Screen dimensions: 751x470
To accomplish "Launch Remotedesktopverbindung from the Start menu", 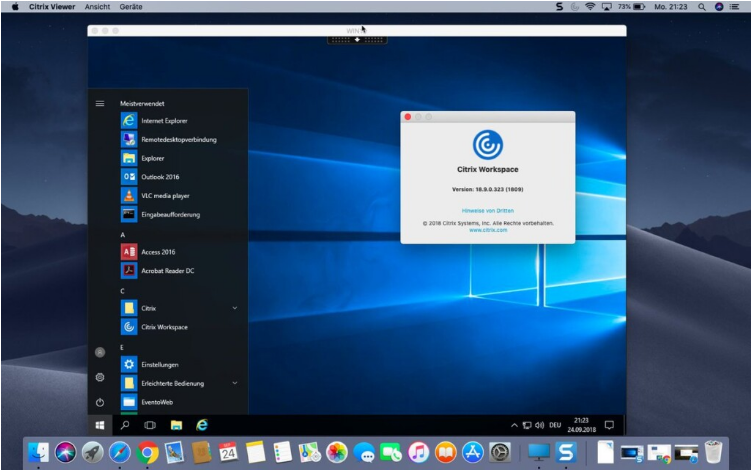I will tap(177, 139).
